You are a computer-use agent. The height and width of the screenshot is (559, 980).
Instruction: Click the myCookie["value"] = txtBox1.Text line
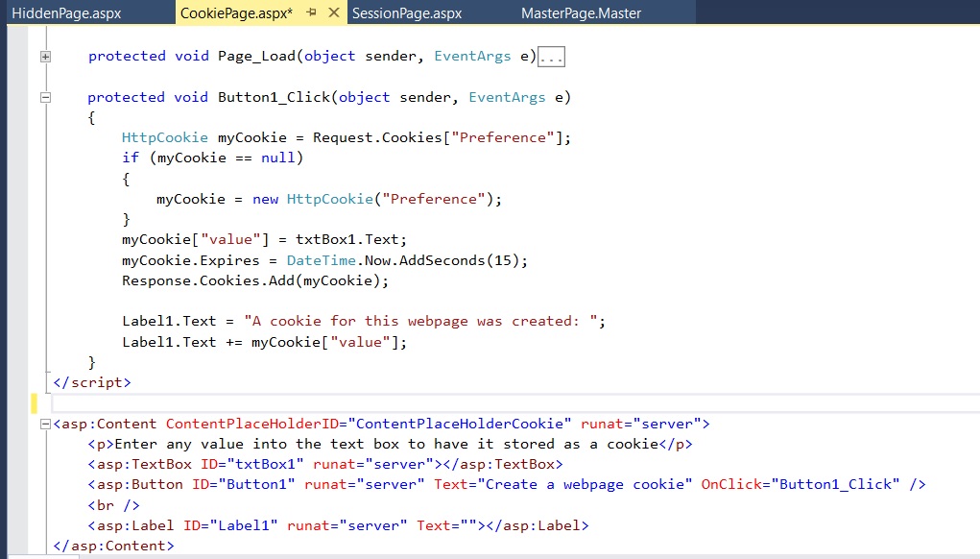(264, 239)
